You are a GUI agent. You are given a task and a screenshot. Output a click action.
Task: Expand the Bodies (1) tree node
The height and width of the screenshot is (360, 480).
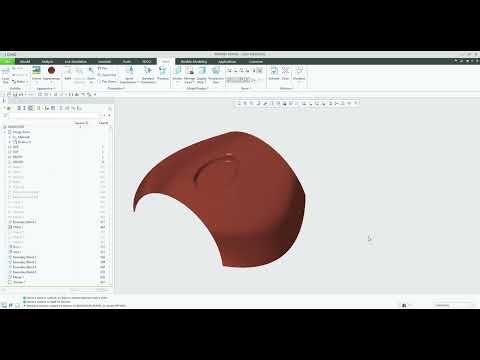click(9, 142)
